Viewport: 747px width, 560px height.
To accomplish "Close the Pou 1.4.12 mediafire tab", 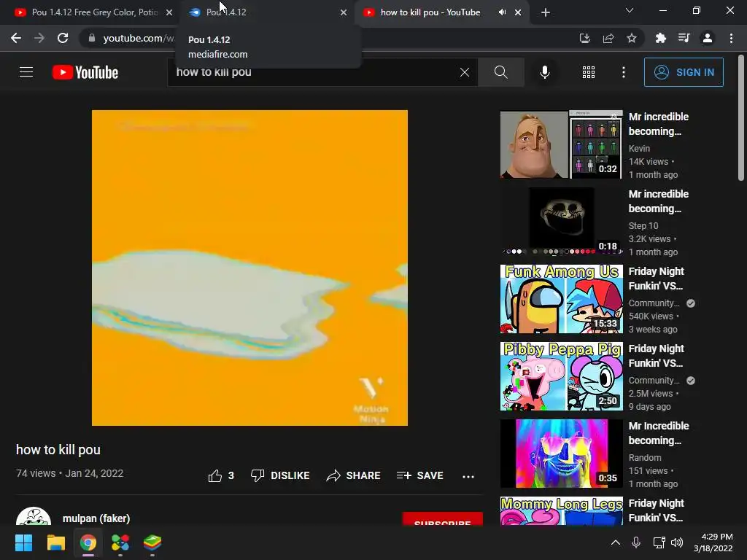I will (x=344, y=12).
